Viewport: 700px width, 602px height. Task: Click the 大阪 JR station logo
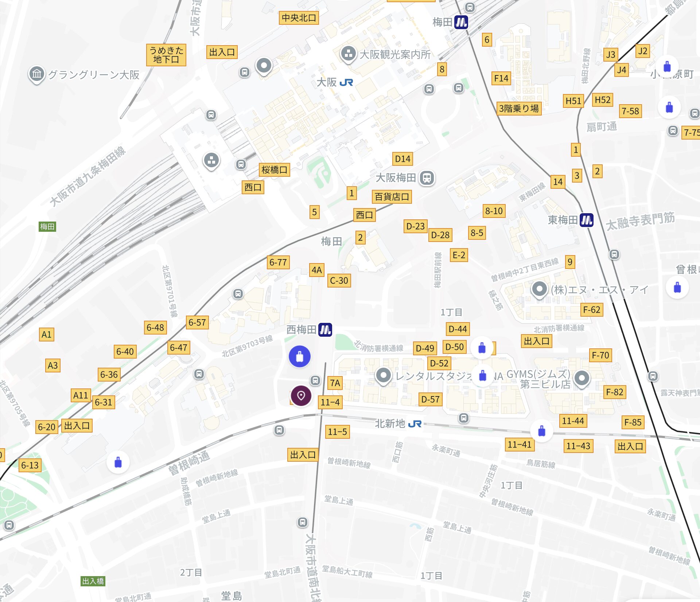pos(346,82)
